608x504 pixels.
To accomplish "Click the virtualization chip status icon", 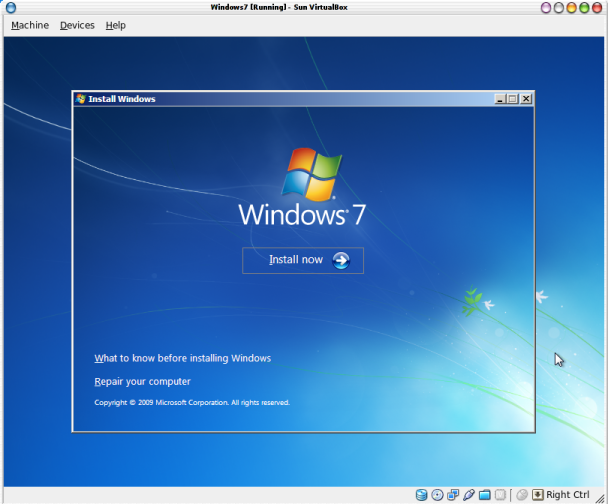I will [500, 495].
